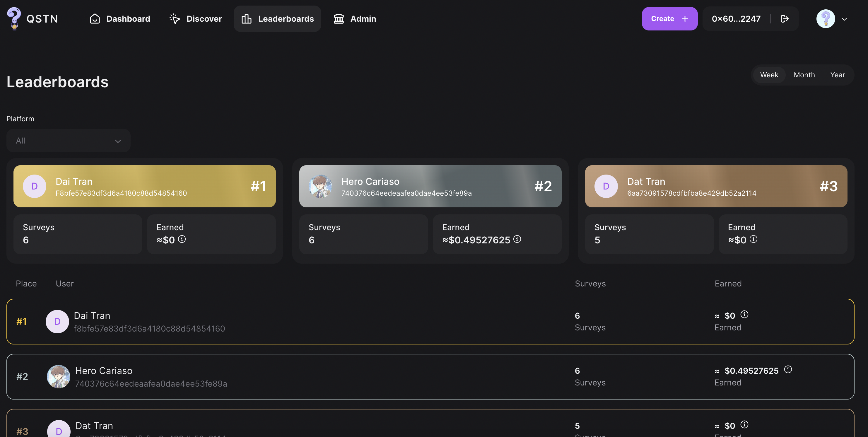Click the wallet address 0x60...2247
This screenshot has height=437, width=868.
click(736, 18)
